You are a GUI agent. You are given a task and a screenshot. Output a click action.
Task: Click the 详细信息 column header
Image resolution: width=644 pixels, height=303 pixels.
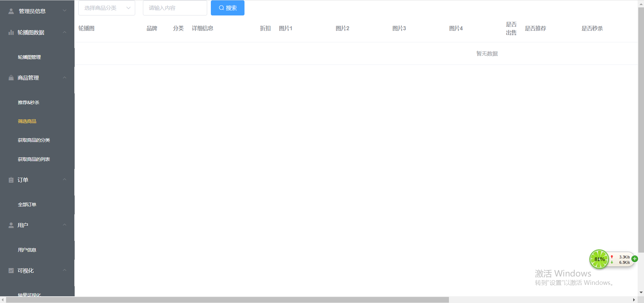pyautogui.click(x=203, y=28)
